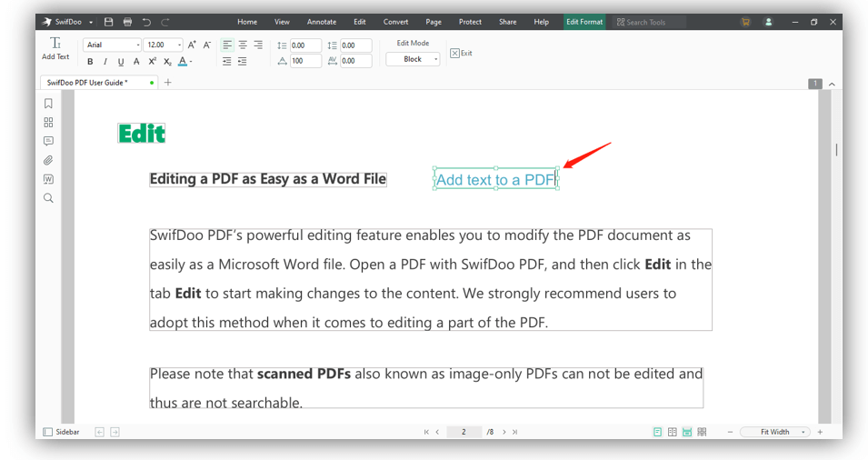Image resolution: width=868 pixels, height=460 pixels.
Task: Toggle superscript formatting
Action: [152, 62]
